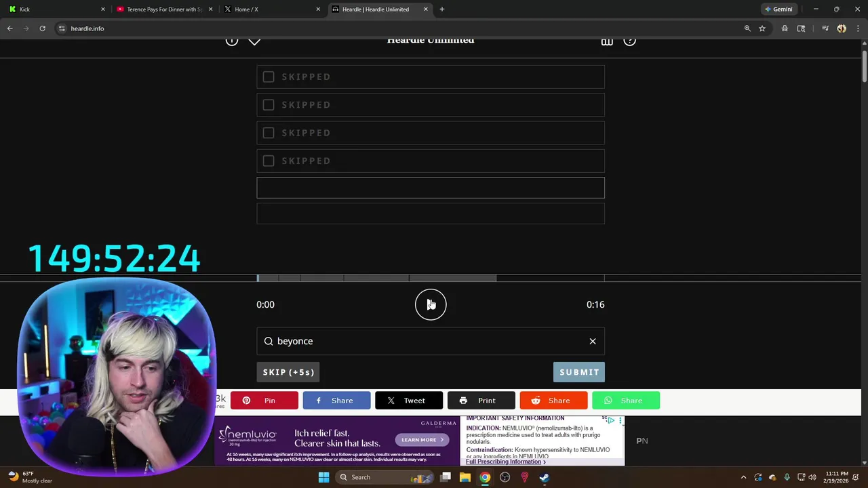Screen dimensions: 868x488
Task: Bookmark this page with star
Action: click(x=762, y=28)
